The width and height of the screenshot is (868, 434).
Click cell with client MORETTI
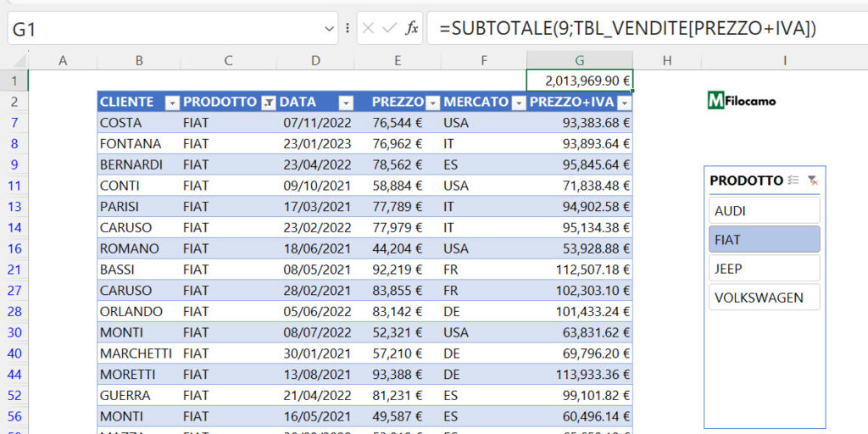pyautogui.click(x=139, y=374)
